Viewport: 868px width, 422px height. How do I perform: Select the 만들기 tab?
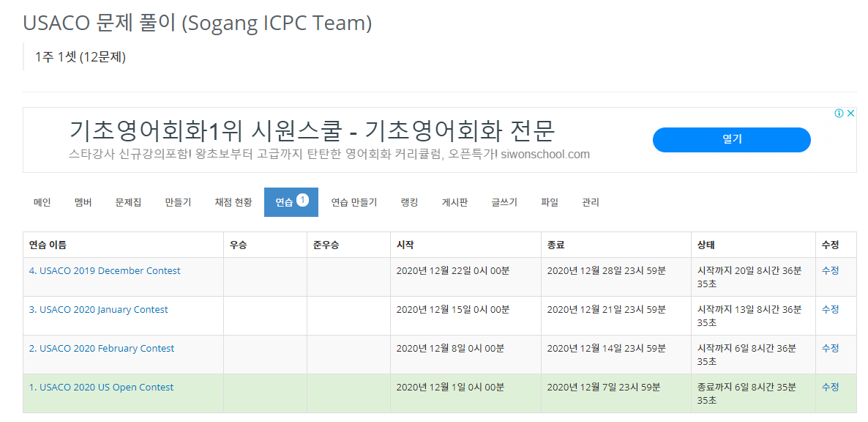click(179, 202)
